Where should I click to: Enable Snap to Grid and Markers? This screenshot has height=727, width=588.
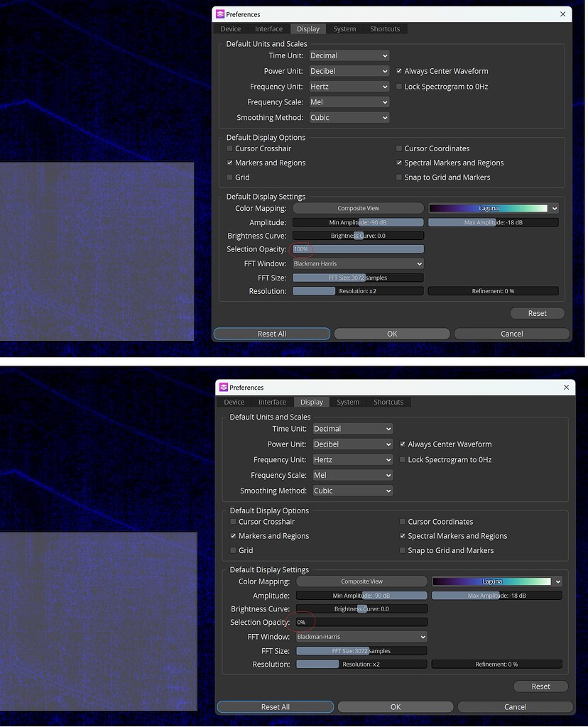(x=399, y=177)
